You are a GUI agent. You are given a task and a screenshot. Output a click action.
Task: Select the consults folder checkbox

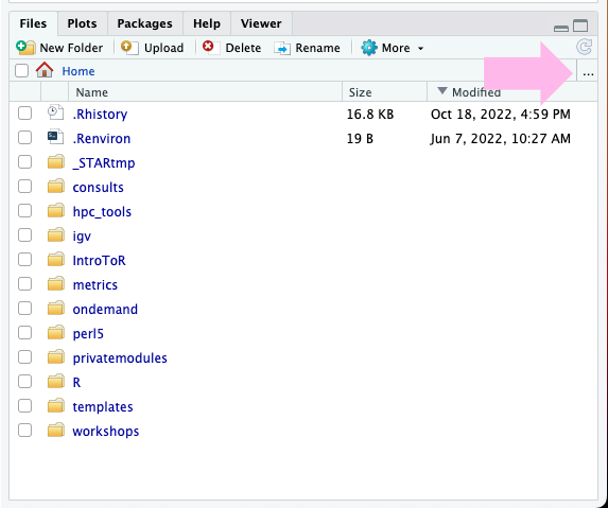(25, 187)
